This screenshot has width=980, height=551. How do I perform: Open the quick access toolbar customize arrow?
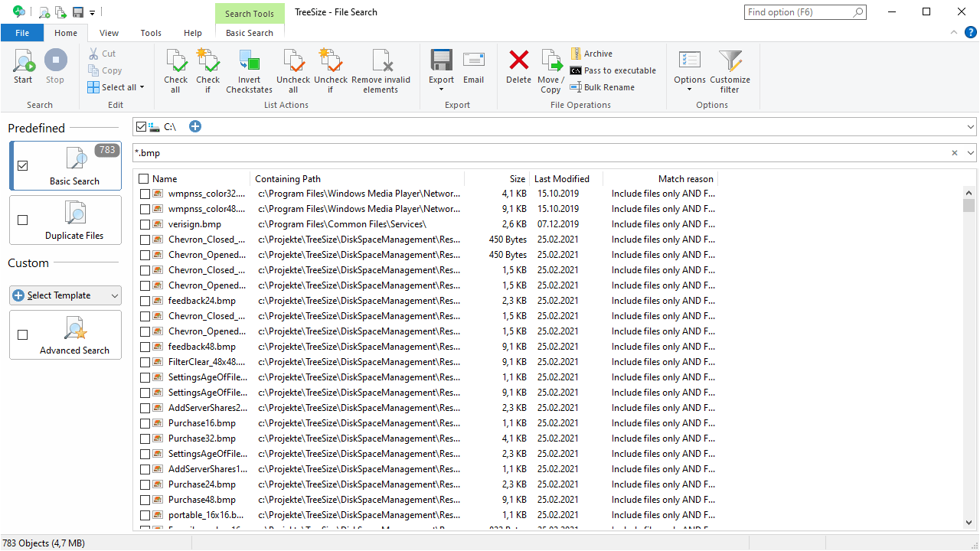tap(92, 12)
